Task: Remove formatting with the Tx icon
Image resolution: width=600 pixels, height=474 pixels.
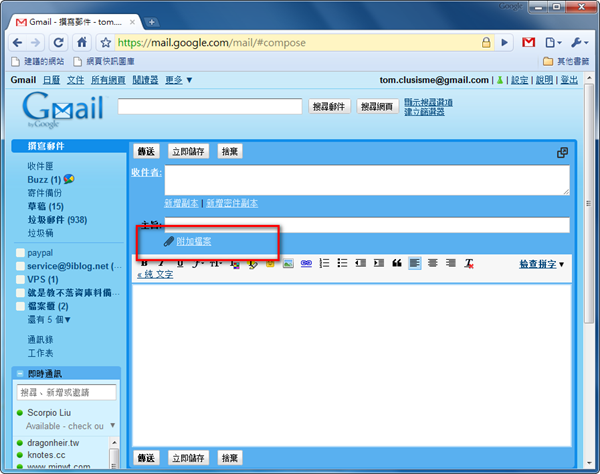Action: tap(469, 263)
